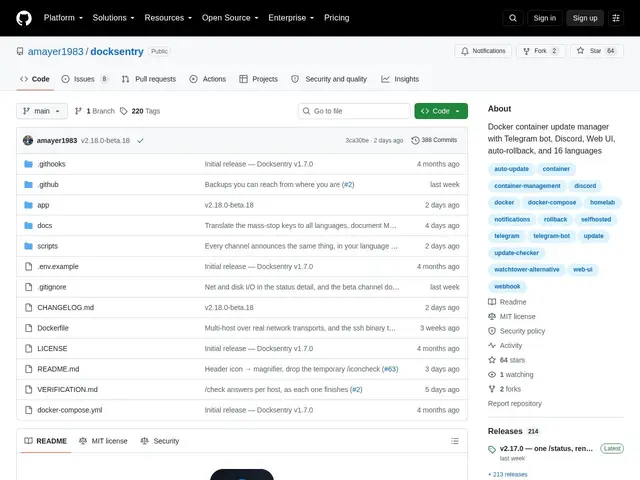Image resolution: width=640 pixels, height=480 pixels.
Task: View the 64 stars link
Action: click(x=507, y=360)
